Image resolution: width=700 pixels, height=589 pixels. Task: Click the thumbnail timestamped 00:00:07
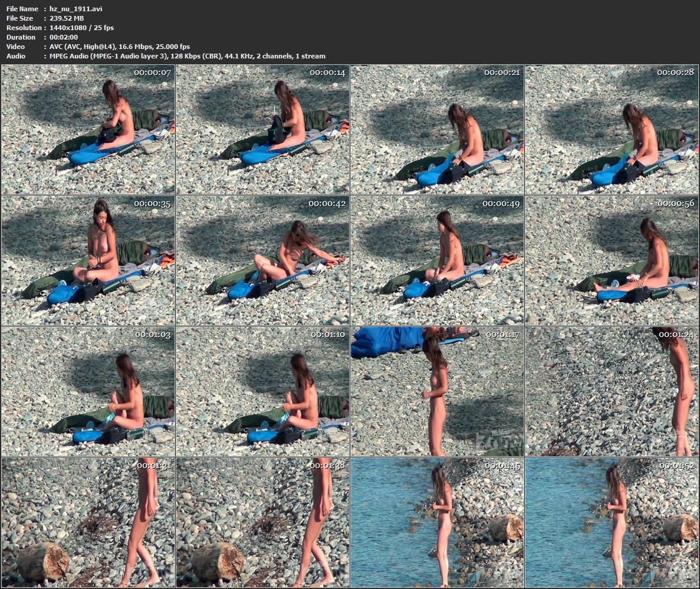click(88, 129)
